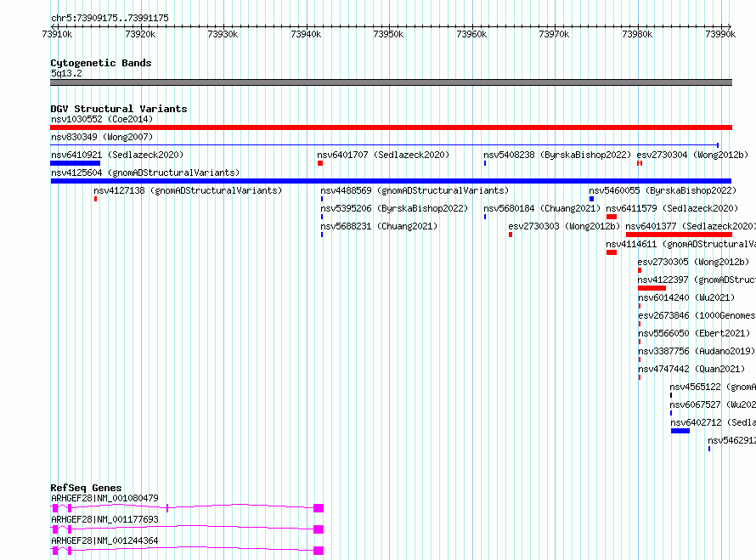The height and width of the screenshot is (560, 756).
Task: Click the ARHGEF28 NM_001244364 last exon block
Action: click(319, 551)
